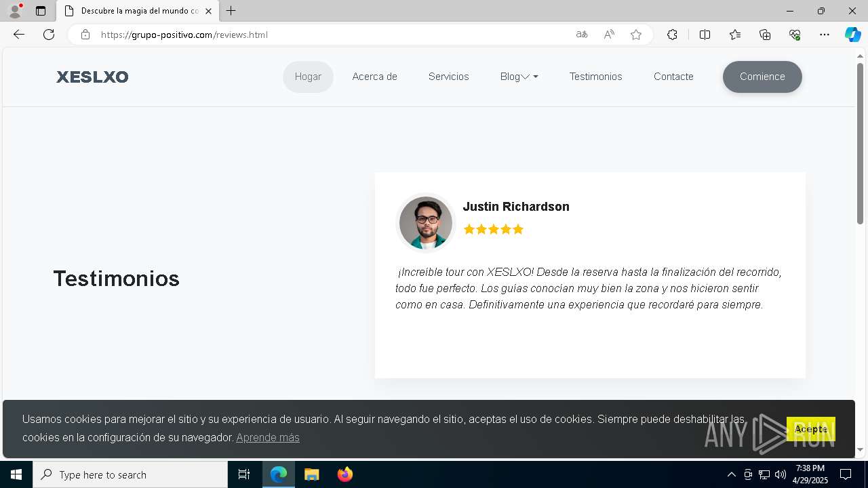This screenshot has height=488, width=868.
Task: Accept cookies with the Acepte button
Action: pyautogui.click(x=811, y=429)
